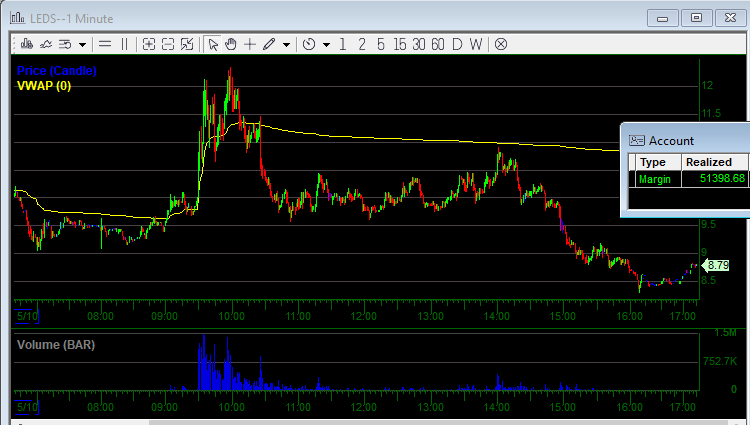Click the Type column header in Account
The image size is (750, 425).
[657, 163]
